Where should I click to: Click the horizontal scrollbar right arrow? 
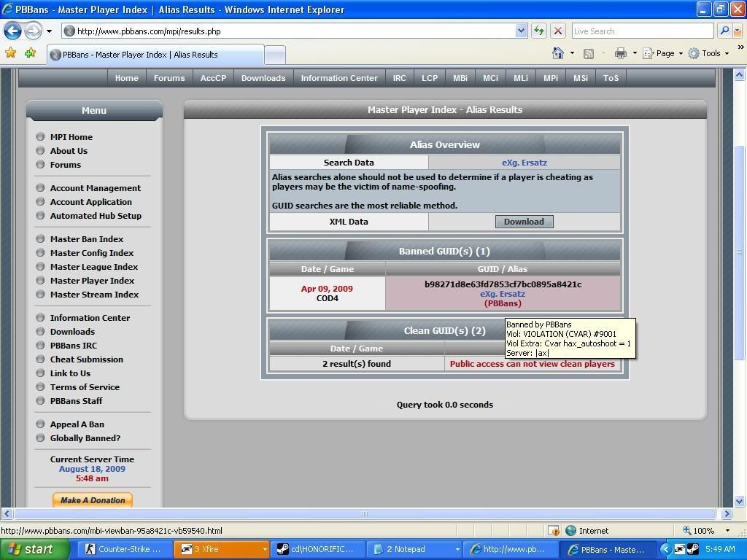pos(727,513)
